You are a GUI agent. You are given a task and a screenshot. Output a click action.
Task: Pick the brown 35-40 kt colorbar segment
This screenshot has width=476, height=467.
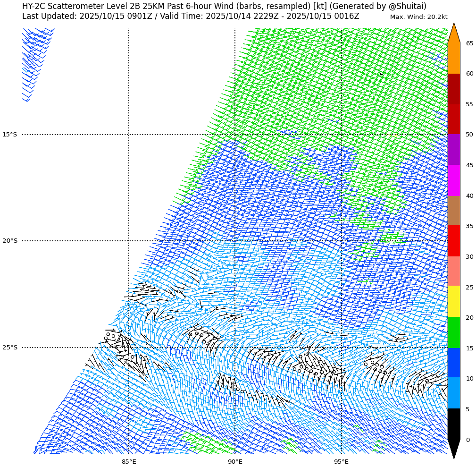click(453, 211)
